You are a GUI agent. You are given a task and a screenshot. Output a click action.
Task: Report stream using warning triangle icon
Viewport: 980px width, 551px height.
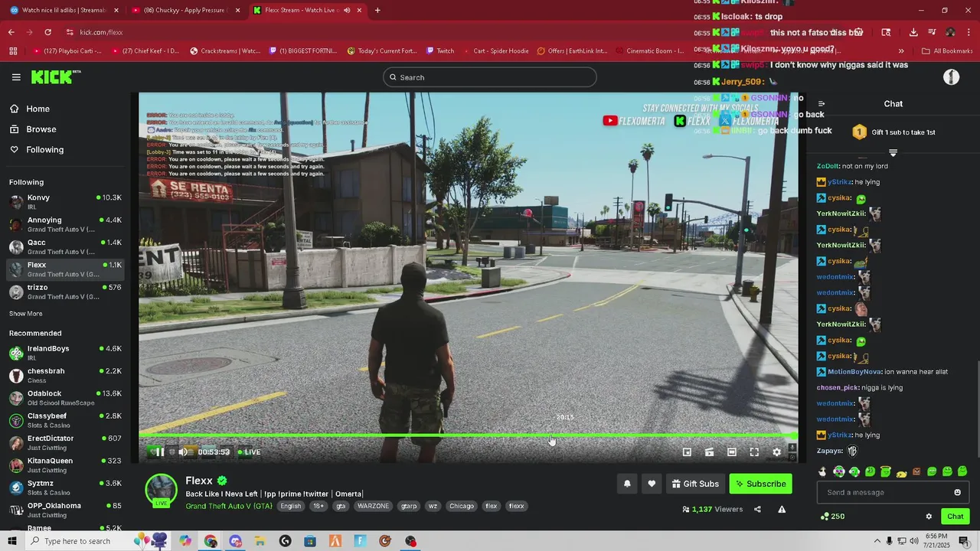tap(782, 509)
